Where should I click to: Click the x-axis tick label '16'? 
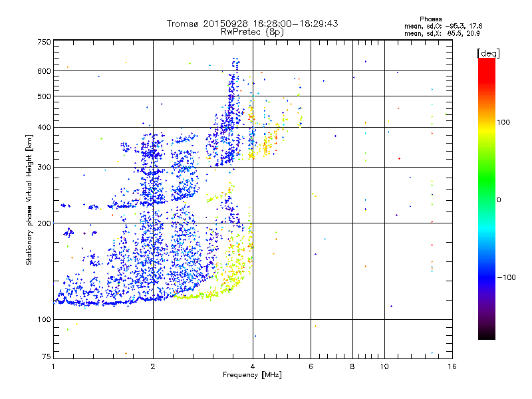point(452,366)
